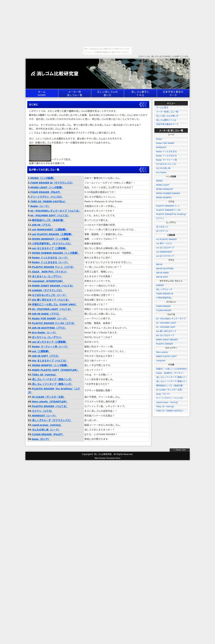This screenshot has width=215, height=644.
Task: Open the 消しゴム勝手にFAQ navigation tab
Action: 140,93
